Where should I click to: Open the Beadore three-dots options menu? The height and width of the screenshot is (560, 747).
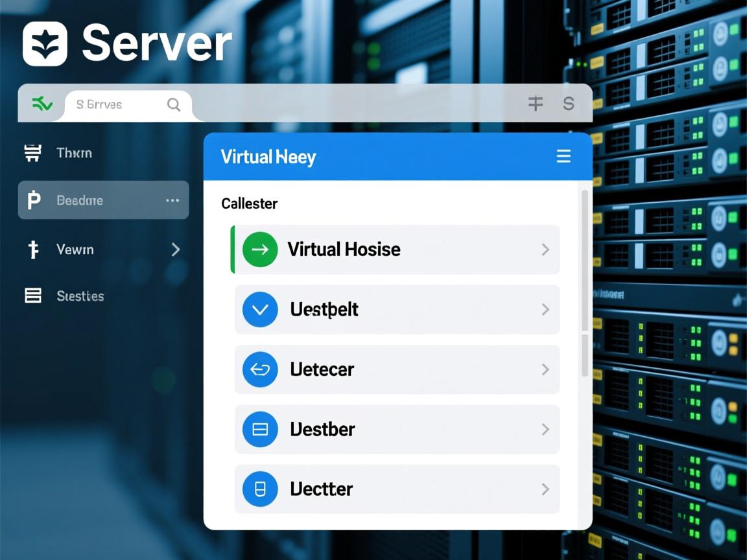click(x=172, y=200)
